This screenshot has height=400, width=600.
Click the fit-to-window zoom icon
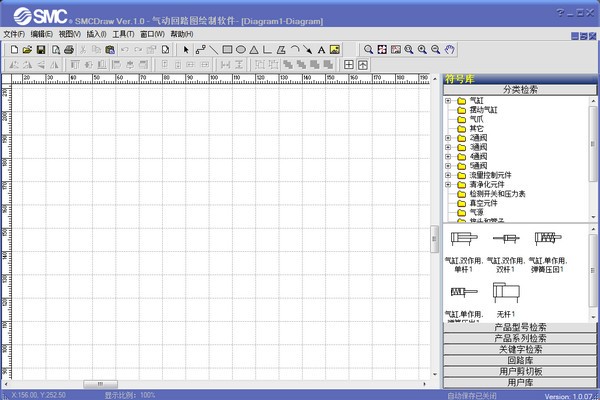click(382, 49)
